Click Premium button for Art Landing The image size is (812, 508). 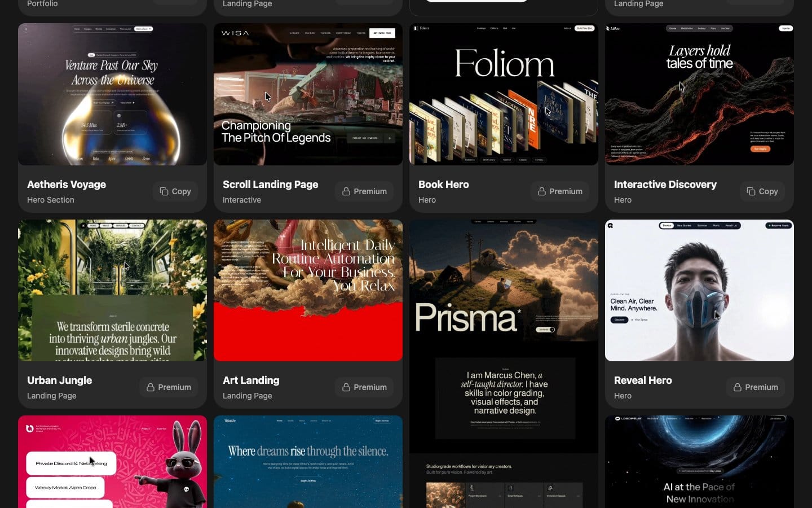point(364,387)
